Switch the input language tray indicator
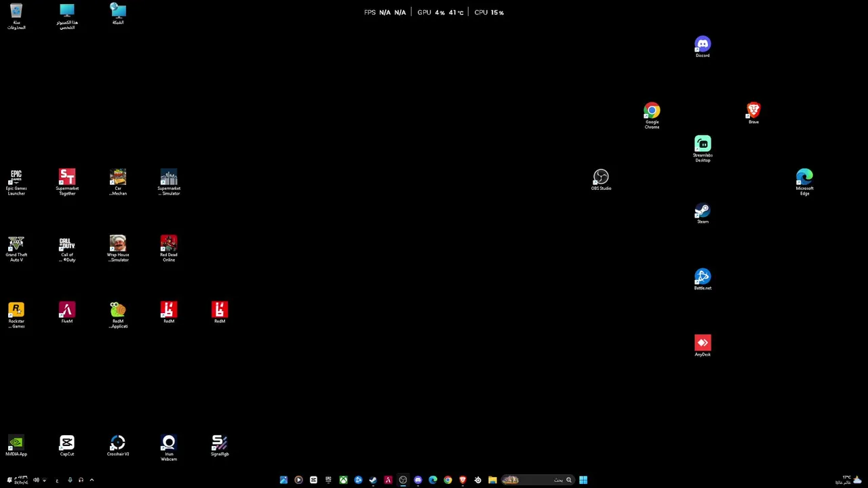868x488 pixels. tap(57, 481)
